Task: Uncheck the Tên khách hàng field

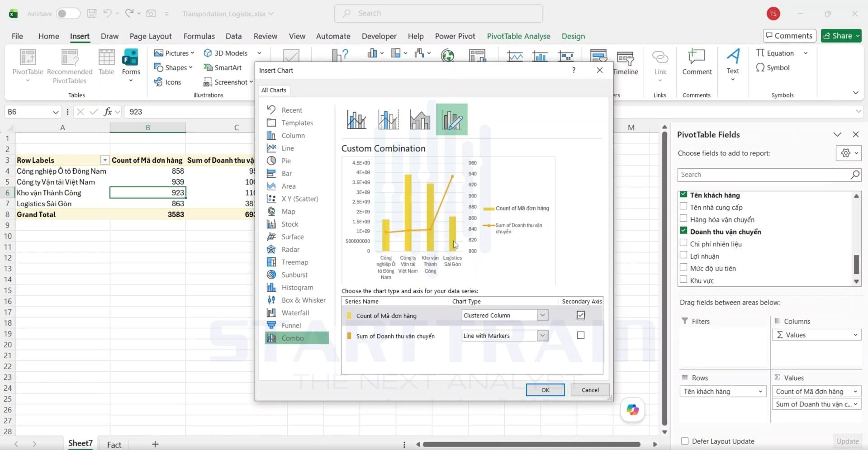Action: pyautogui.click(x=683, y=194)
